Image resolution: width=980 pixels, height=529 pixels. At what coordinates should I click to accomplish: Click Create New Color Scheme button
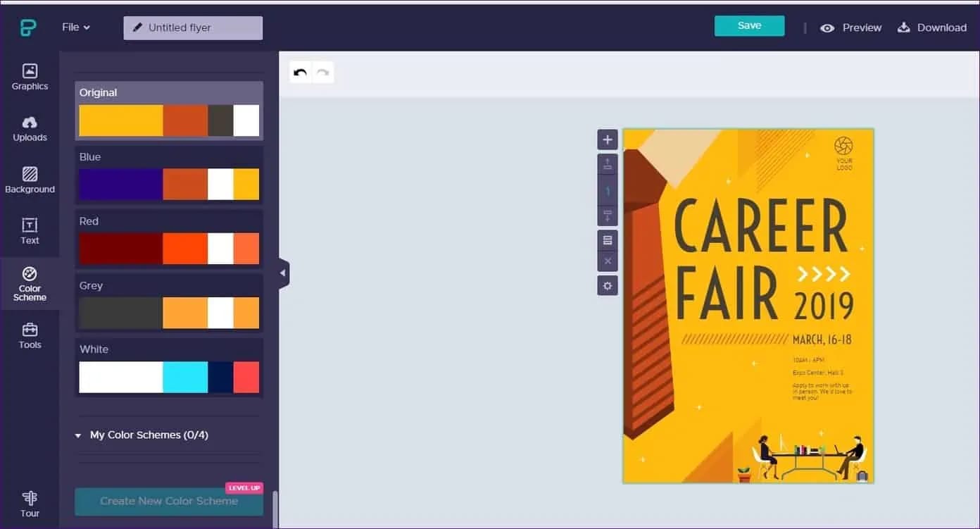click(x=169, y=502)
